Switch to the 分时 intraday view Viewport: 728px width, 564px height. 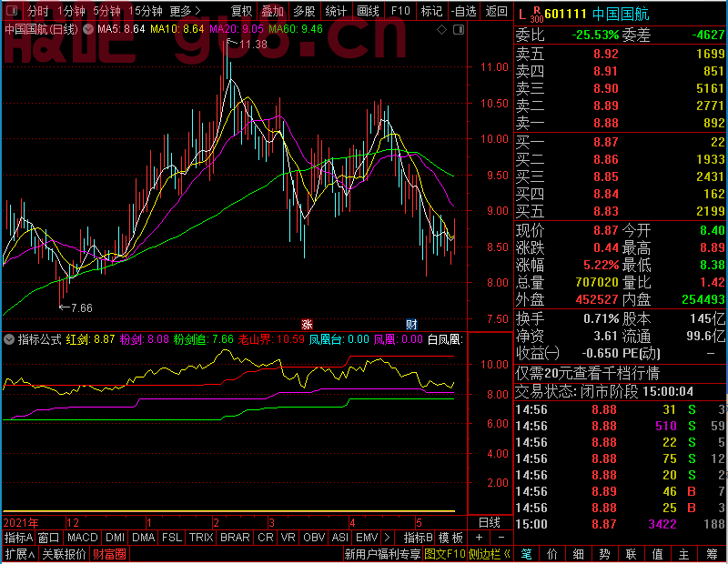37,11
